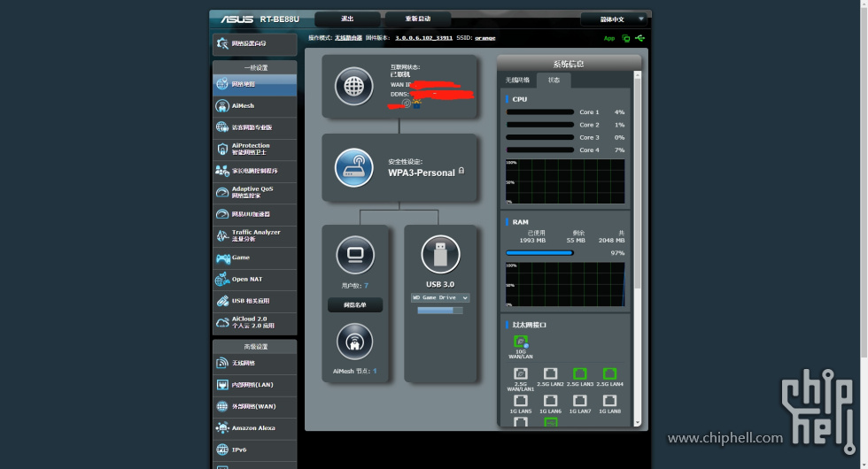Click the 2.5G WAN/LAN1 port icon
The image size is (868, 469).
521,373
